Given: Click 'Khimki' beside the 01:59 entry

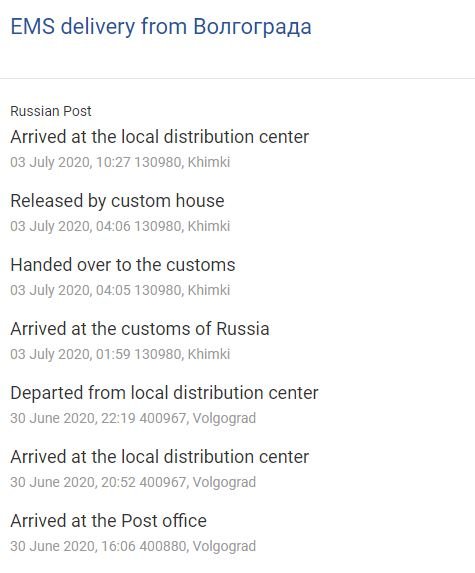Looking at the screenshot, I should point(209,354).
